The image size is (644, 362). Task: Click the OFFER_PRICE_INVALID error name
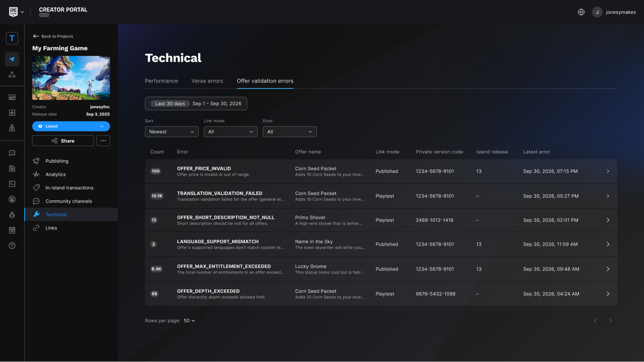(x=204, y=169)
